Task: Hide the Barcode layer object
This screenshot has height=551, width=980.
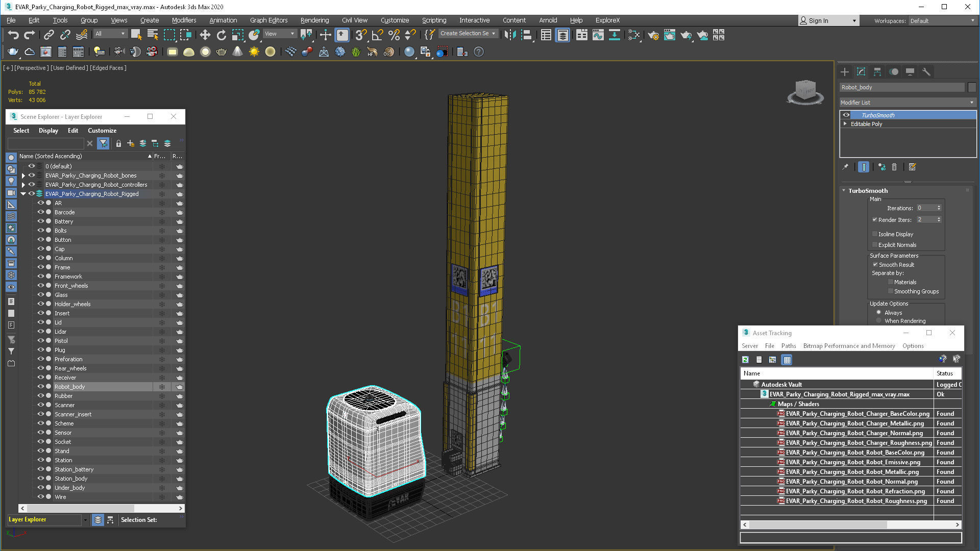Action: tap(41, 212)
